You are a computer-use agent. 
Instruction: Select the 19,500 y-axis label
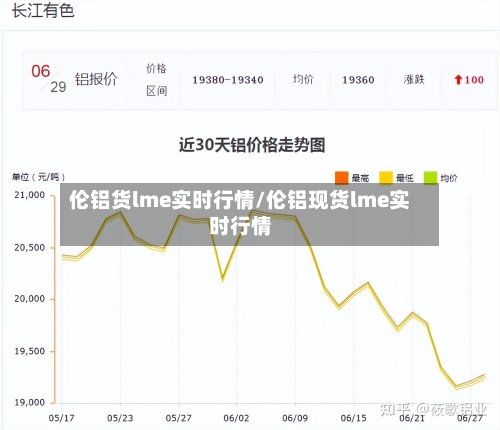pyautogui.click(x=29, y=351)
